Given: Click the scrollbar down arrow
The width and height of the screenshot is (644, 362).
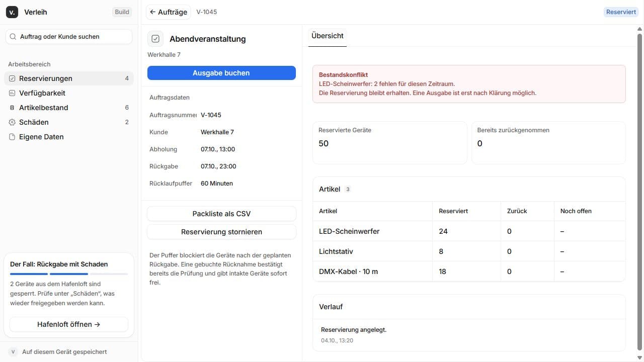Looking at the screenshot, I should (x=640, y=357).
